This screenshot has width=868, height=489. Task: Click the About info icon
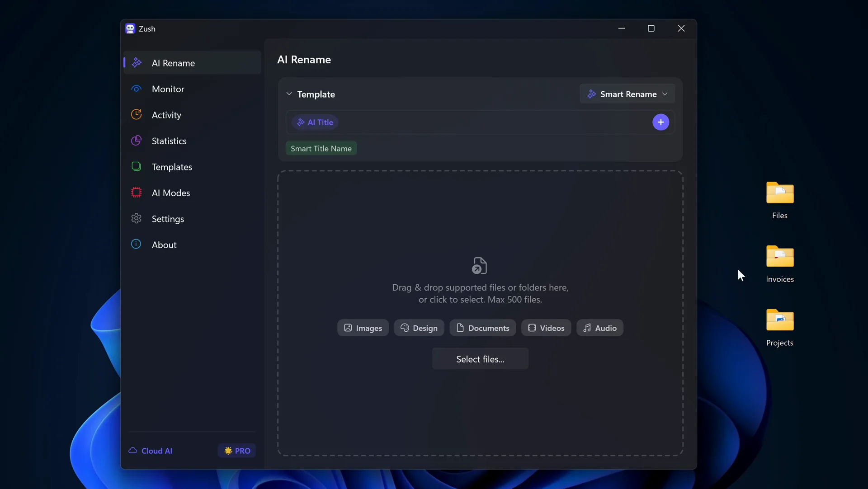(136, 244)
